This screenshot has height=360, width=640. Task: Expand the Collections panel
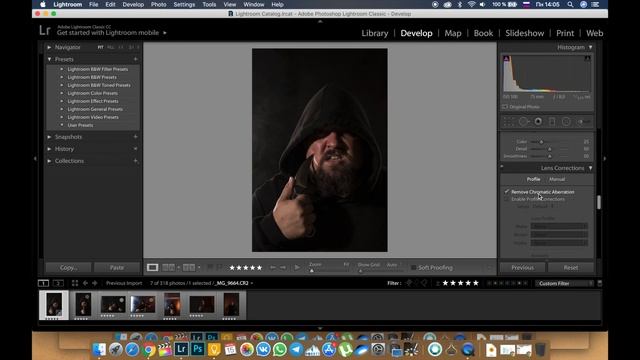point(49,161)
